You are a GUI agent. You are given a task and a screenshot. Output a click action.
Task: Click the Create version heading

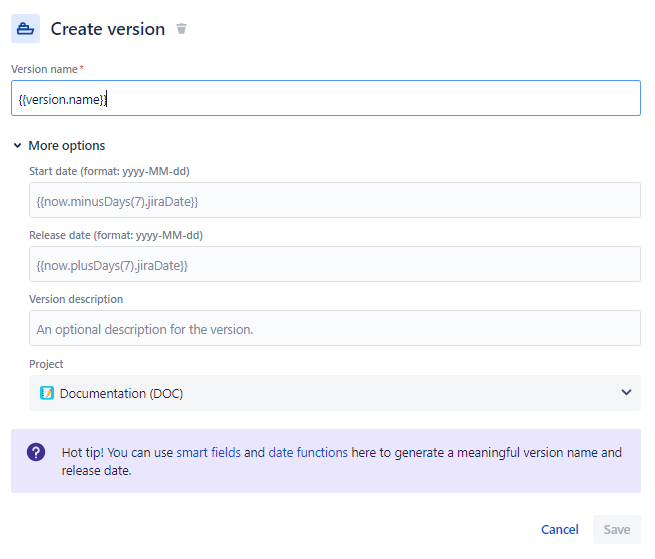(108, 29)
